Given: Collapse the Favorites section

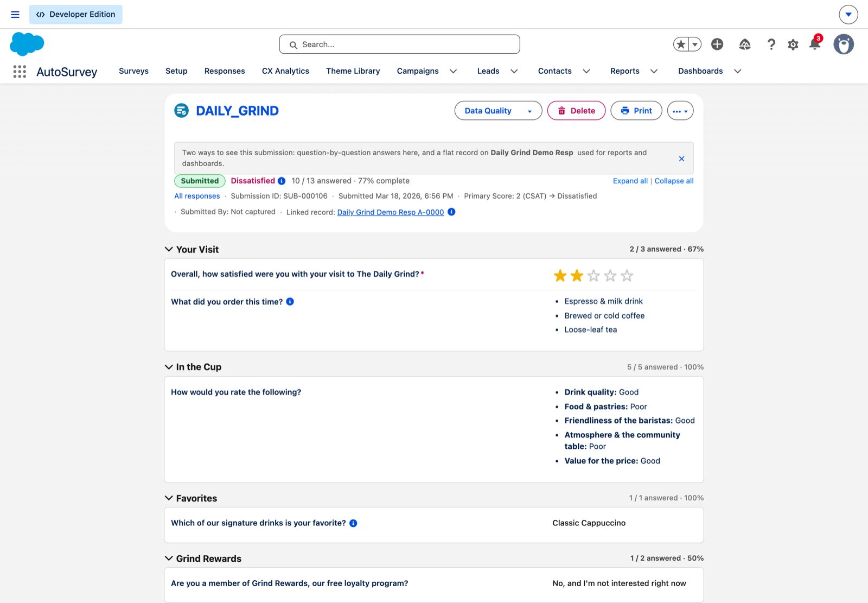Looking at the screenshot, I should coord(169,498).
